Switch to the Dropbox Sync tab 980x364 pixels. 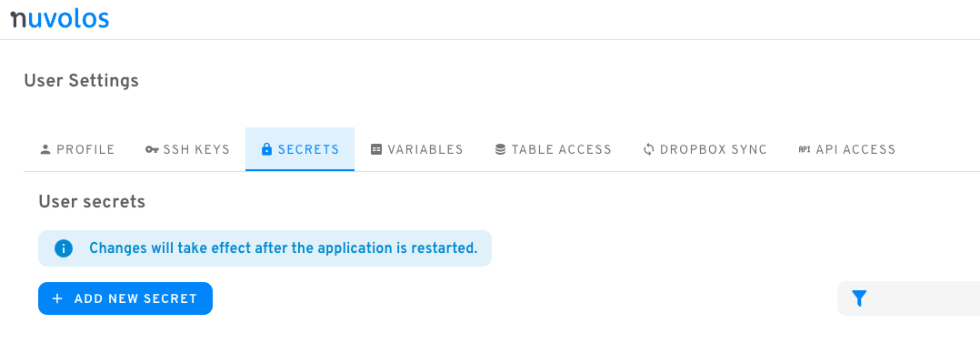[x=705, y=149]
